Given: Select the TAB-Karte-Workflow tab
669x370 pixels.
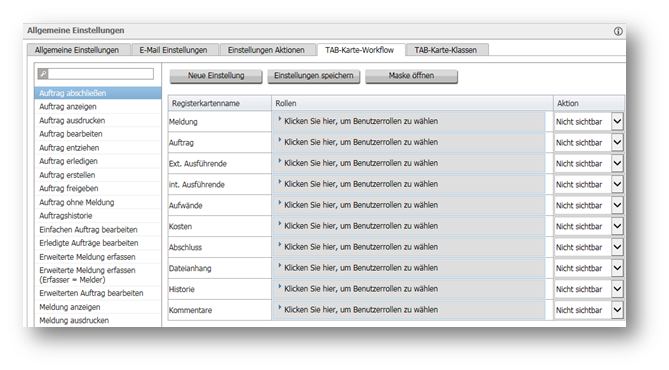Looking at the screenshot, I should pos(359,50).
